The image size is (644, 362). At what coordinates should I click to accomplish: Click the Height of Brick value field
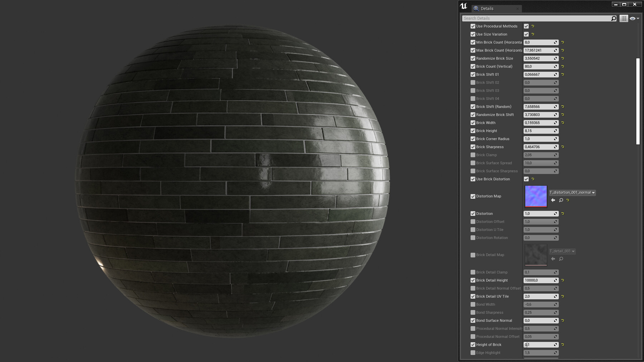pyautogui.click(x=541, y=344)
